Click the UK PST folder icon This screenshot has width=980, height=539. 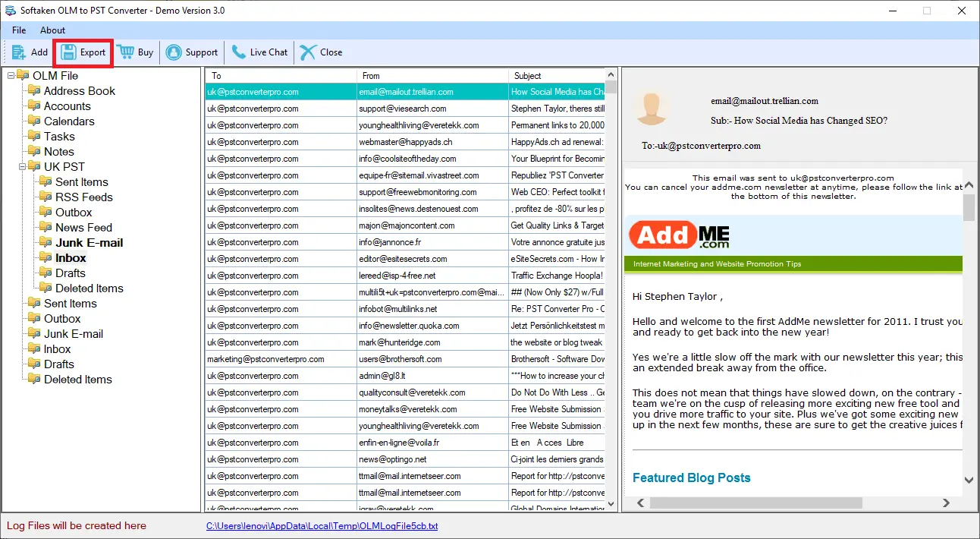33,167
